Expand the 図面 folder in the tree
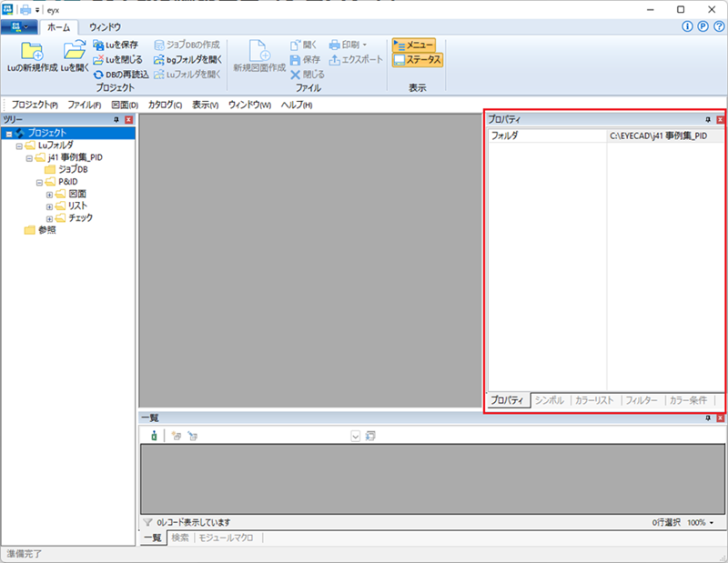Screen dimensions: 728x563 click(50, 195)
